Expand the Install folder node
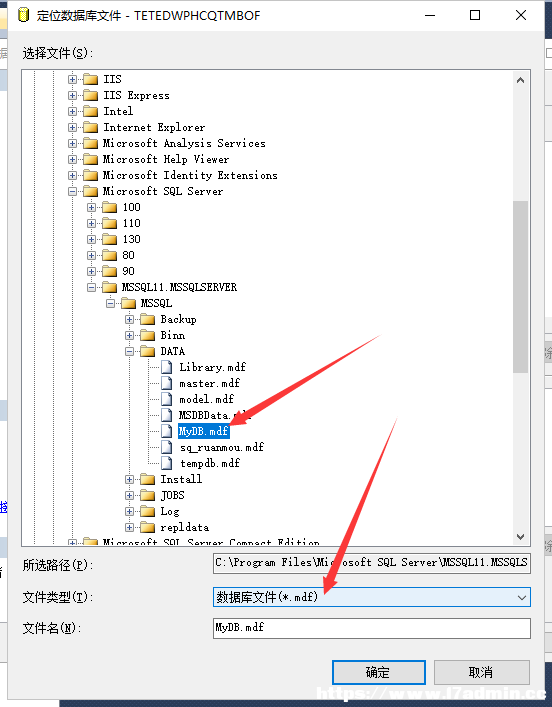The width and height of the screenshot is (552, 707). click(x=129, y=479)
